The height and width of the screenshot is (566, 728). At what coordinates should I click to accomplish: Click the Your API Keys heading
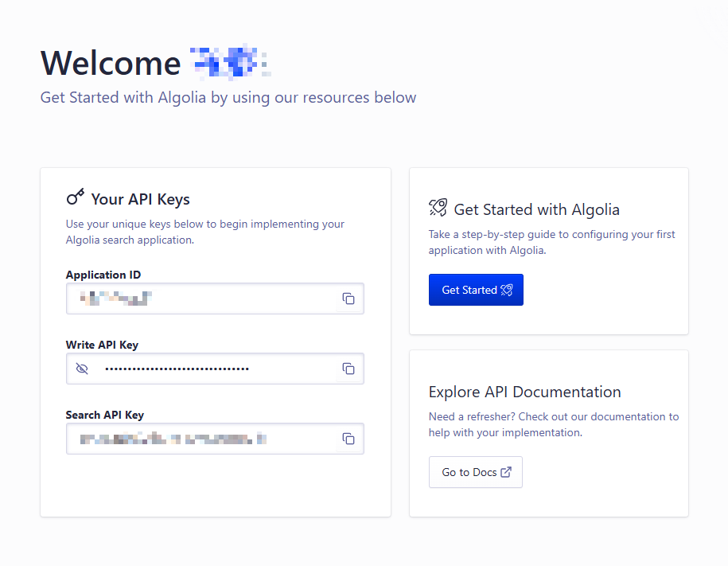(x=140, y=199)
